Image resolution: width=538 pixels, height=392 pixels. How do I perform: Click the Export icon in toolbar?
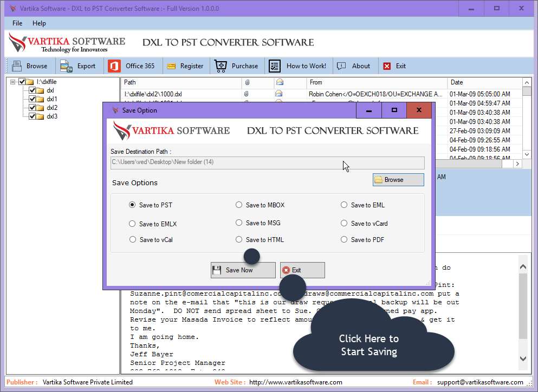[x=66, y=66]
